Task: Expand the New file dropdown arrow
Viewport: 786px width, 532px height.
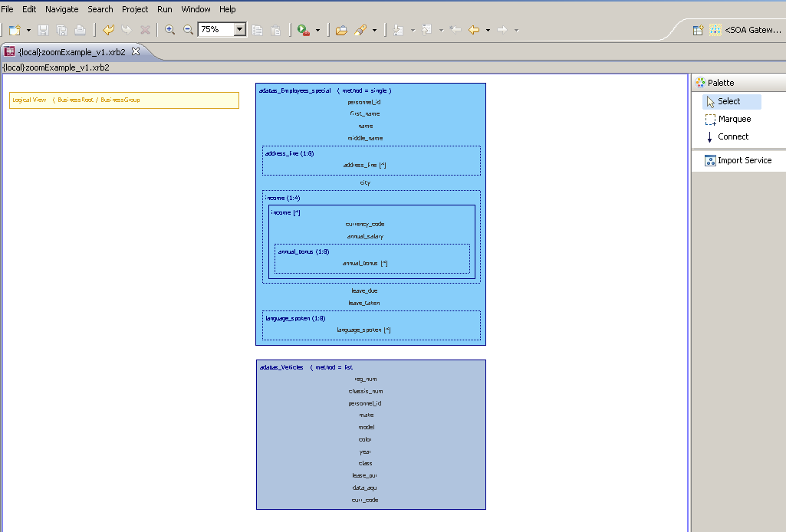Action: [28, 31]
